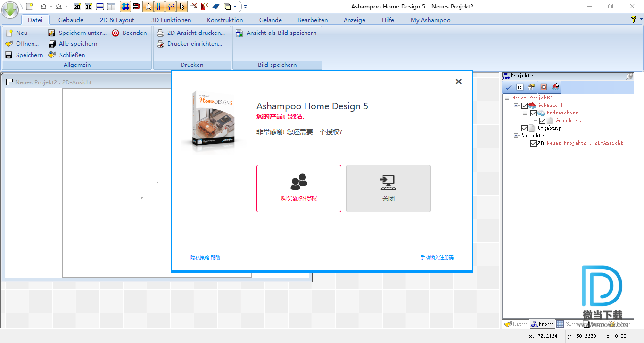Click the horizontal split view icon

coord(99,7)
